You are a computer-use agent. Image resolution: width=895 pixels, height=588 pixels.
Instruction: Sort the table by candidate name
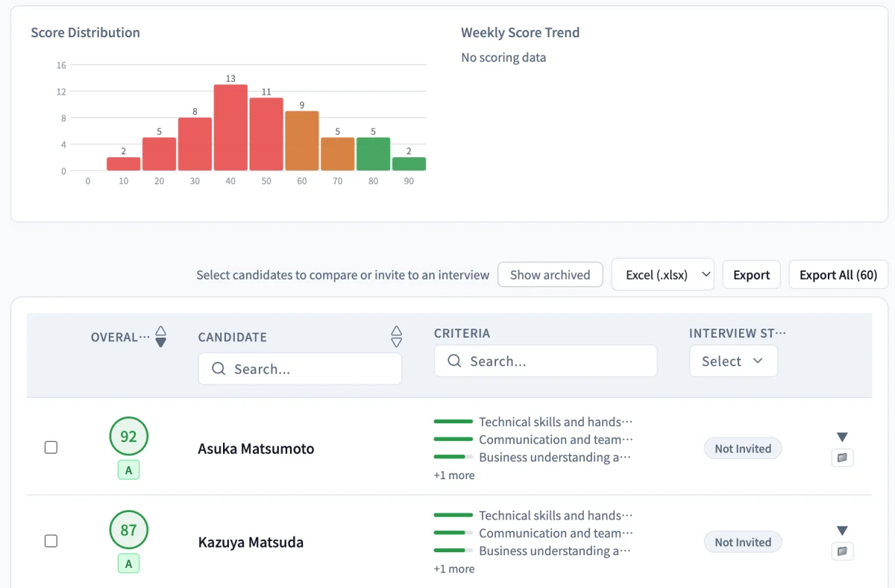point(397,337)
